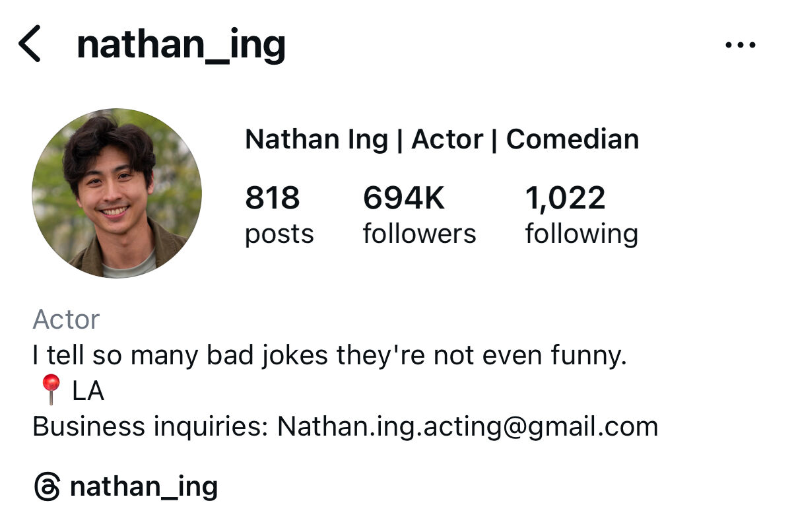The width and height of the screenshot is (796, 532).
Task: Select the word Comedian in the display name
Action: pos(572,139)
